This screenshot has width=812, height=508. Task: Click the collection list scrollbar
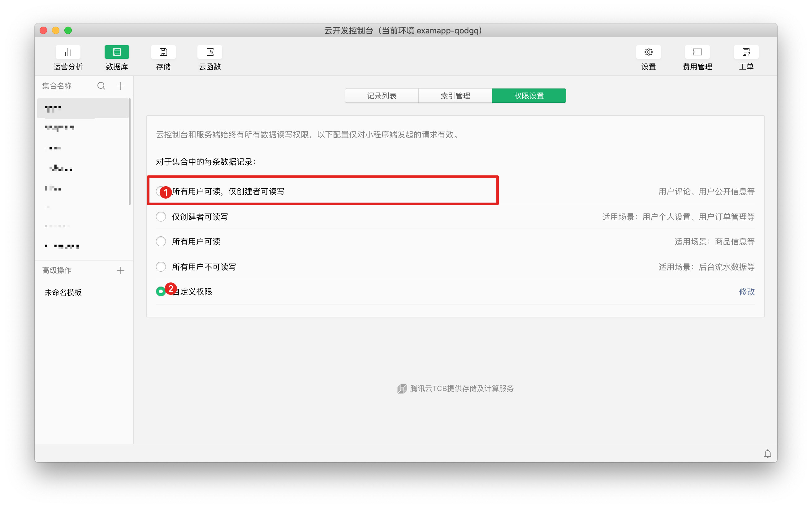tap(130, 151)
